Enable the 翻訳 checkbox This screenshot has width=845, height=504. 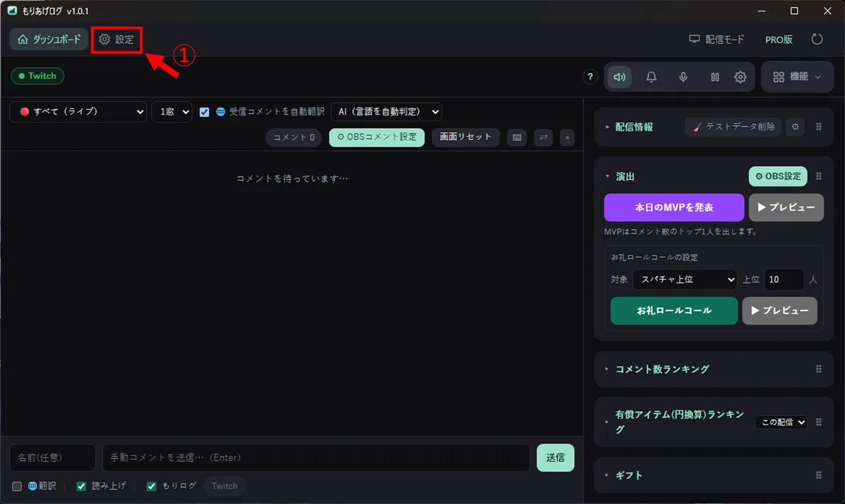[18, 486]
